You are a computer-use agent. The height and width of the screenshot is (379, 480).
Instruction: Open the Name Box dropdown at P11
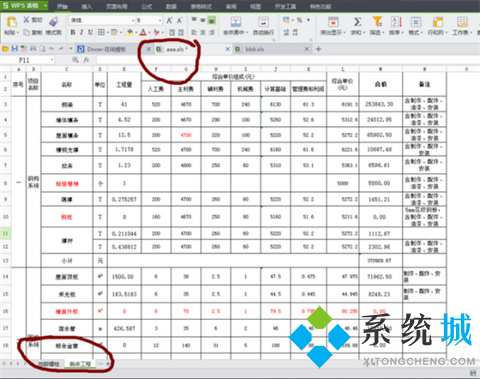tap(52, 60)
